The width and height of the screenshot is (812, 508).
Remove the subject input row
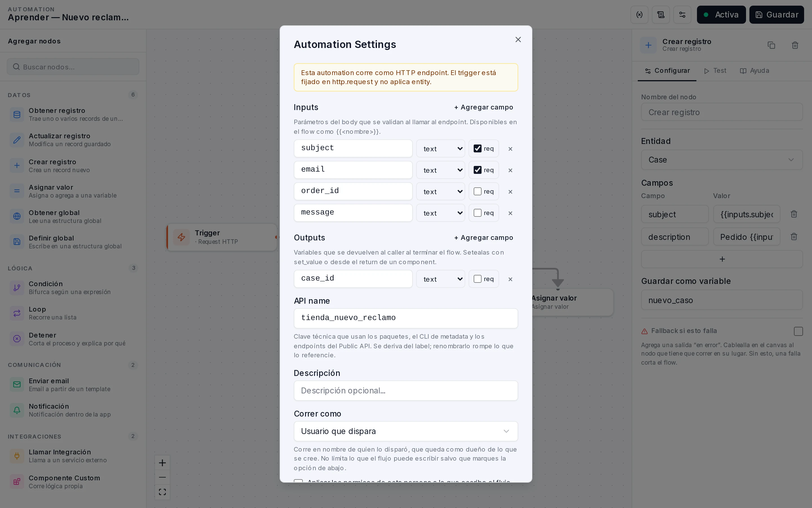click(510, 149)
